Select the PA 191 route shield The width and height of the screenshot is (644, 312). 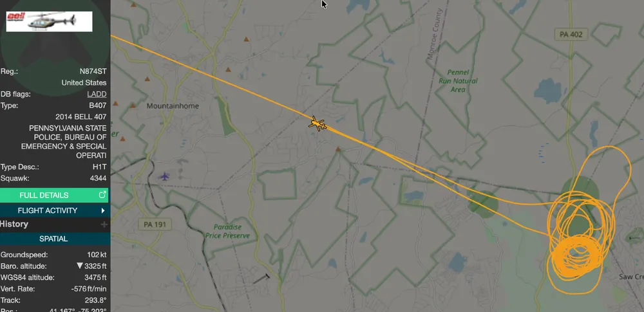(x=155, y=225)
